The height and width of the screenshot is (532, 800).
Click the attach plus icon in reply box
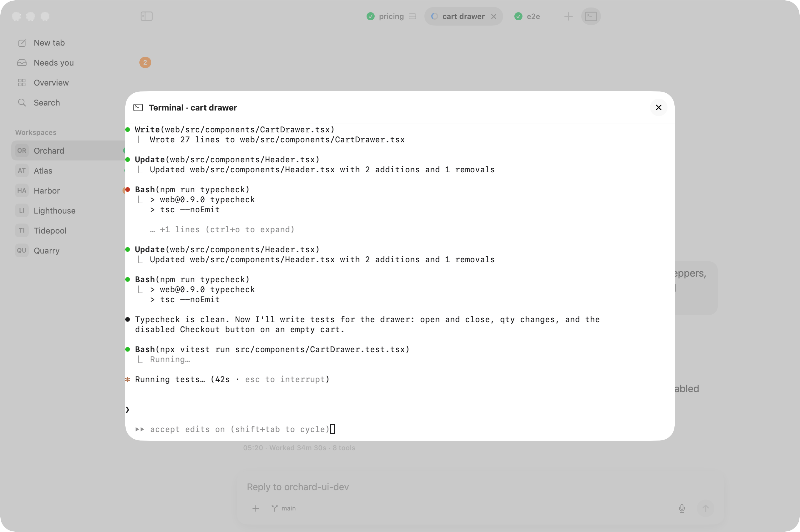[256, 508]
